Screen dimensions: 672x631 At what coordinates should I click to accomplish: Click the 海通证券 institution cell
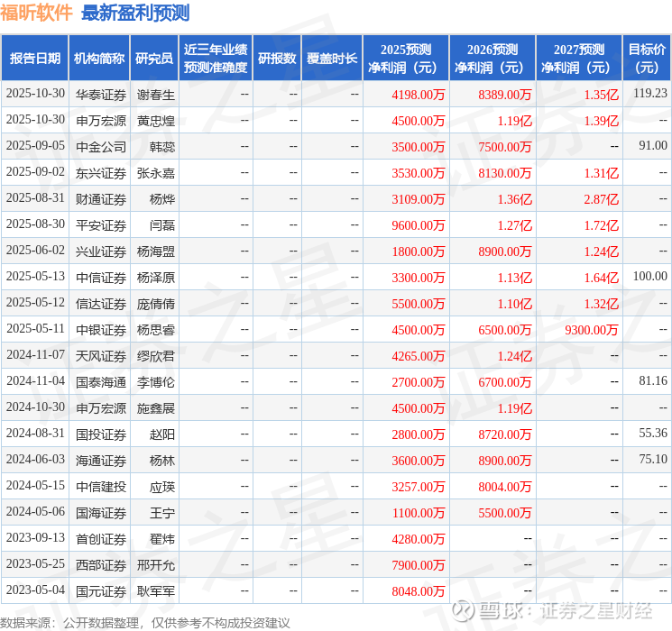point(101,461)
